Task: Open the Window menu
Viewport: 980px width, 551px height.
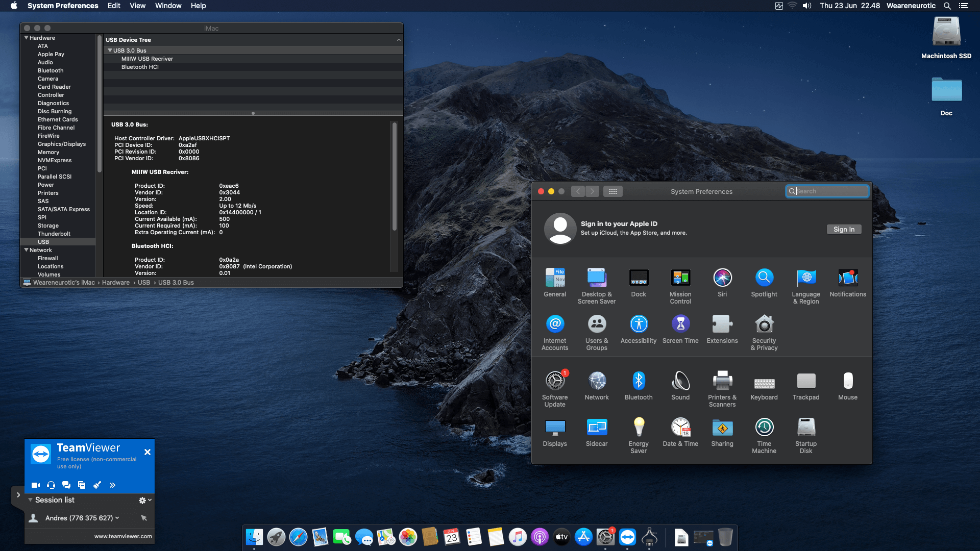Action: [x=168, y=6]
